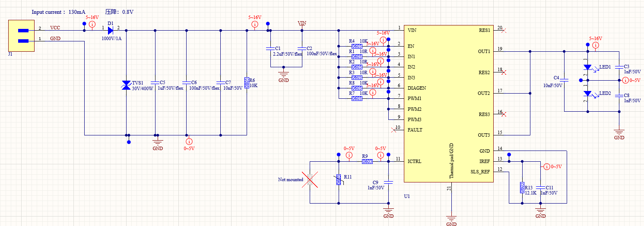Image resolution: width=644 pixels, height=226 pixels.
Task: Select resistor R4 on the EN line
Action: [x=357, y=46]
